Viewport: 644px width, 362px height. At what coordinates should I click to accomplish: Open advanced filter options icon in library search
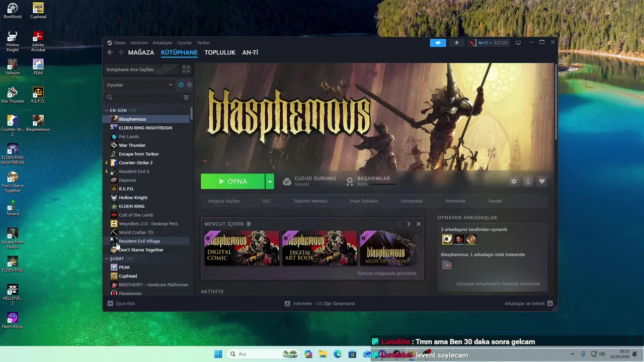point(186,98)
